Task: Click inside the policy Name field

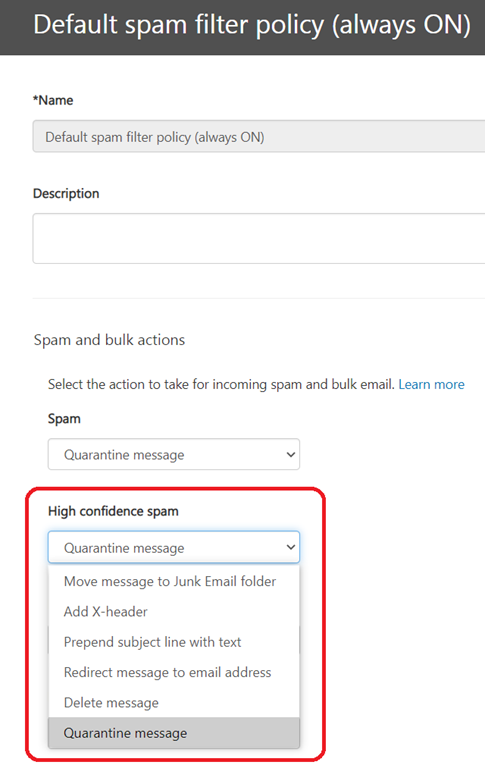Action: pyautogui.click(x=259, y=137)
